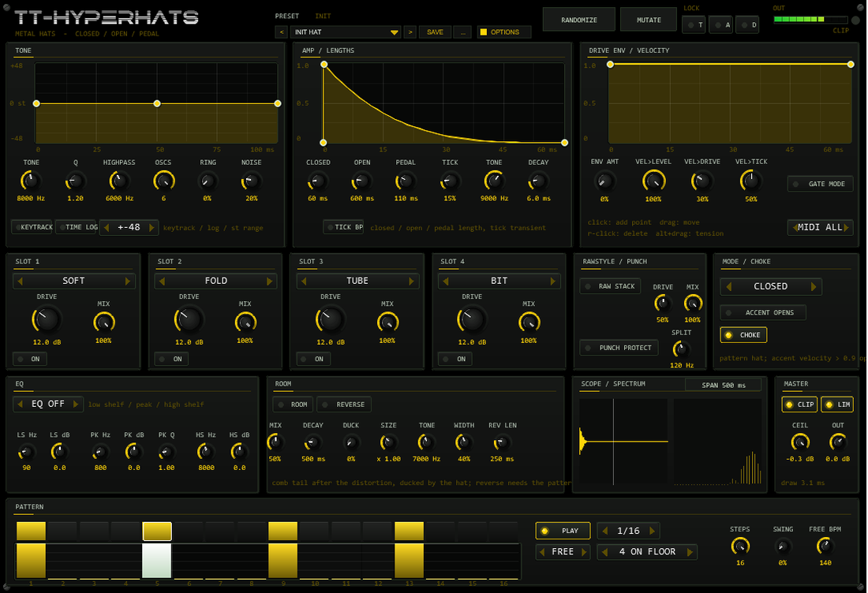Open the 1/16 step rate selector
The height and width of the screenshot is (593, 868).
tap(628, 531)
